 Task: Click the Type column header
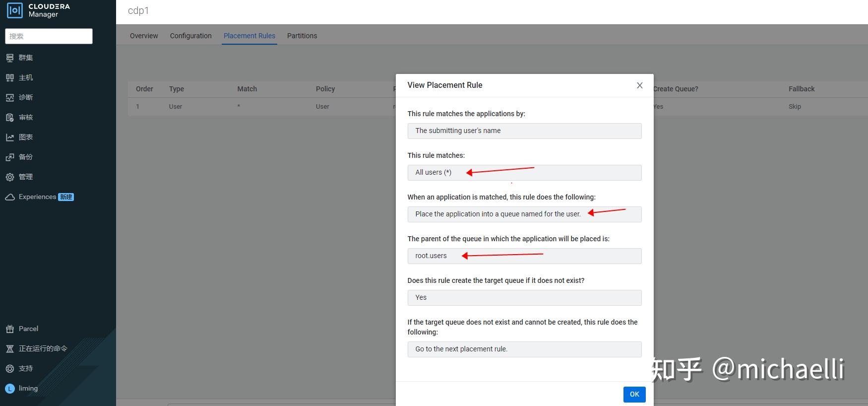click(177, 89)
